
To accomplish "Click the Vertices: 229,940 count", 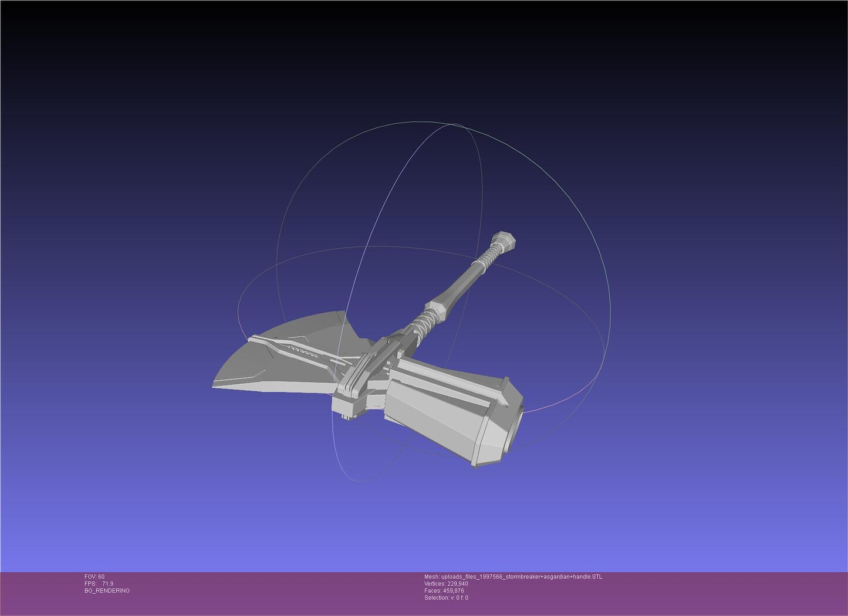I will 446,584.
